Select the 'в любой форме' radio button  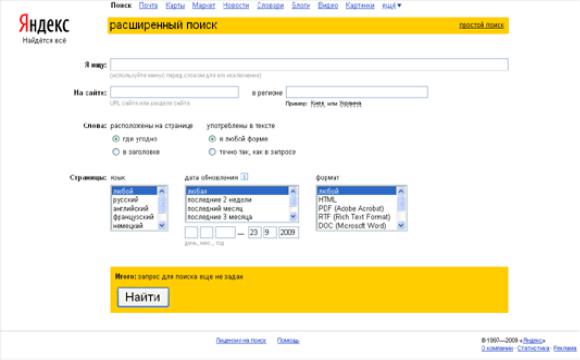[x=212, y=139]
